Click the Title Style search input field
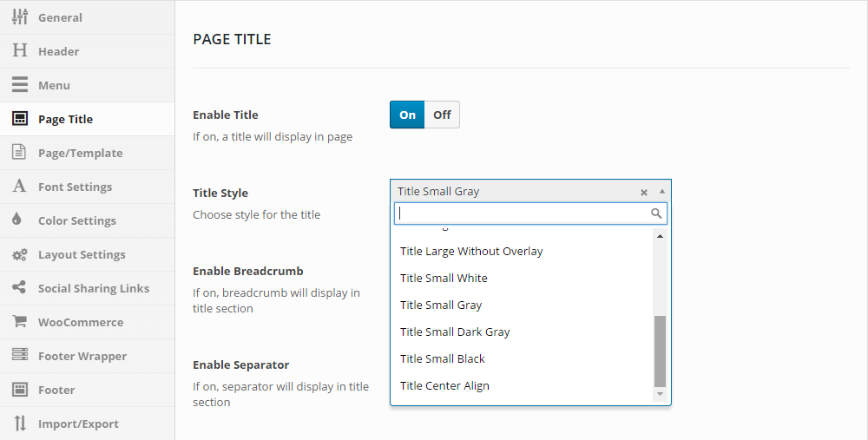The width and height of the screenshot is (868, 440). 523,213
